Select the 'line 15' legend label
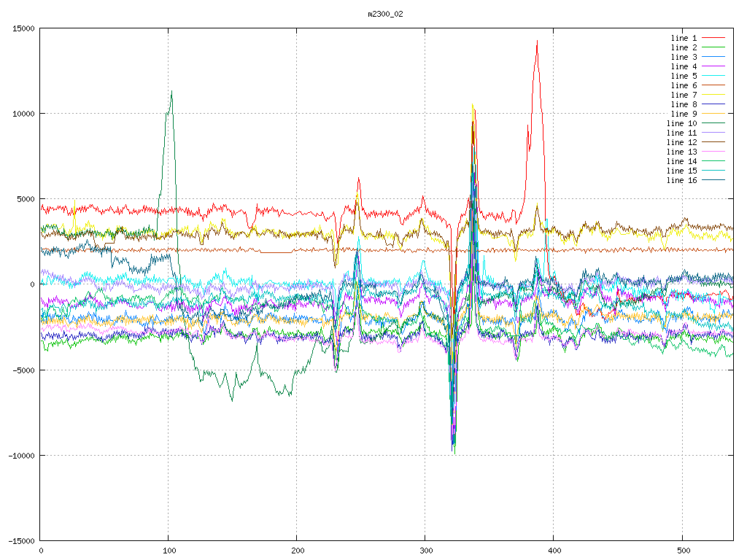The height and width of the screenshot is (560, 747). pos(682,171)
